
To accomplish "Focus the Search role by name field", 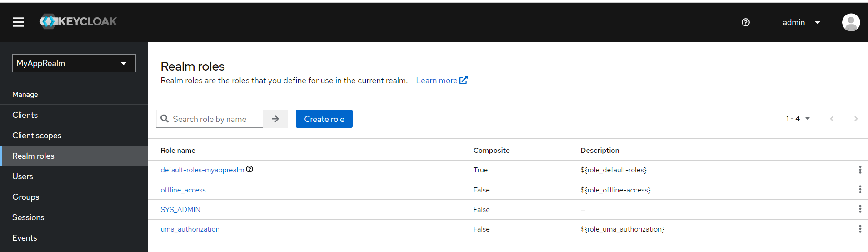I will [x=210, y=119].
